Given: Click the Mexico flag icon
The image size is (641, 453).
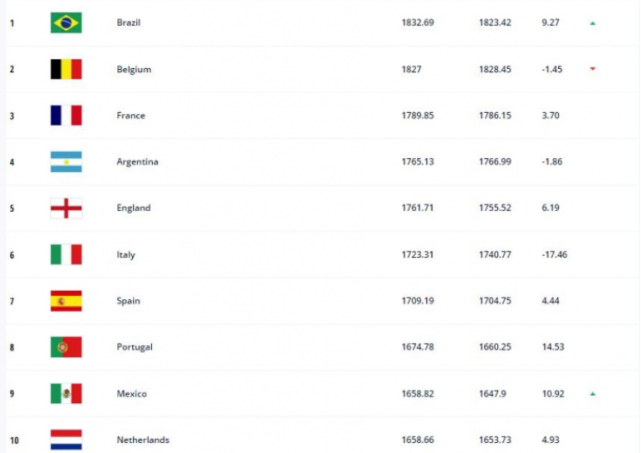Looking at the screenshot, I should pos(66,393).
